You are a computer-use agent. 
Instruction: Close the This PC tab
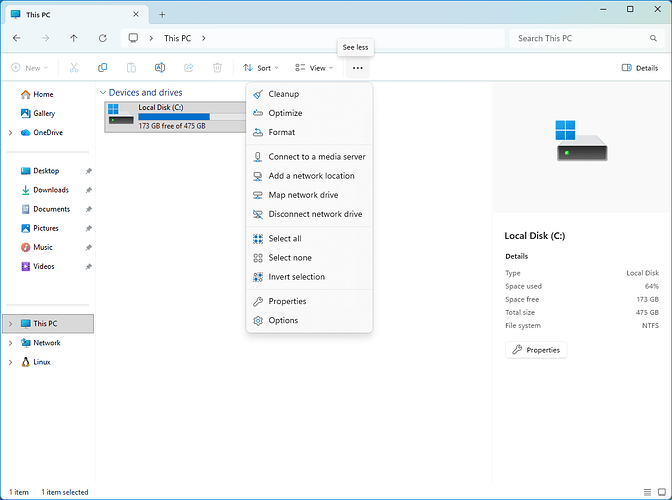click(136, 14)
